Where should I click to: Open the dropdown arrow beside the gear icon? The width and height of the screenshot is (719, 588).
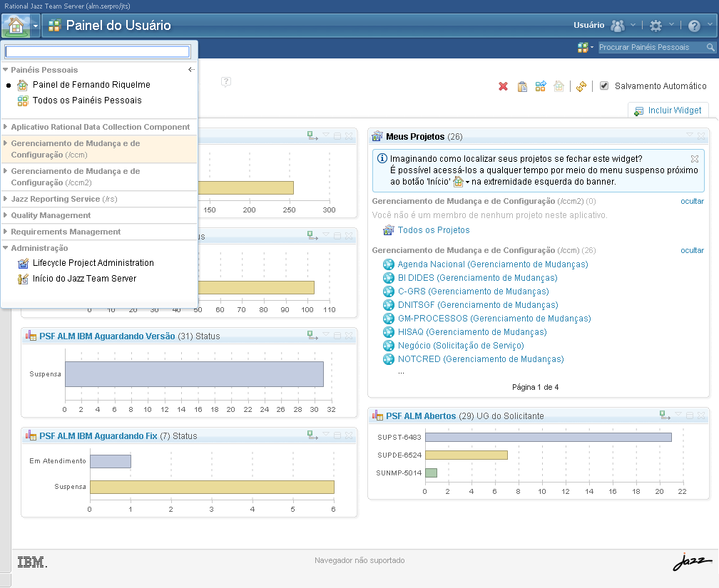(x=671, y=24)
